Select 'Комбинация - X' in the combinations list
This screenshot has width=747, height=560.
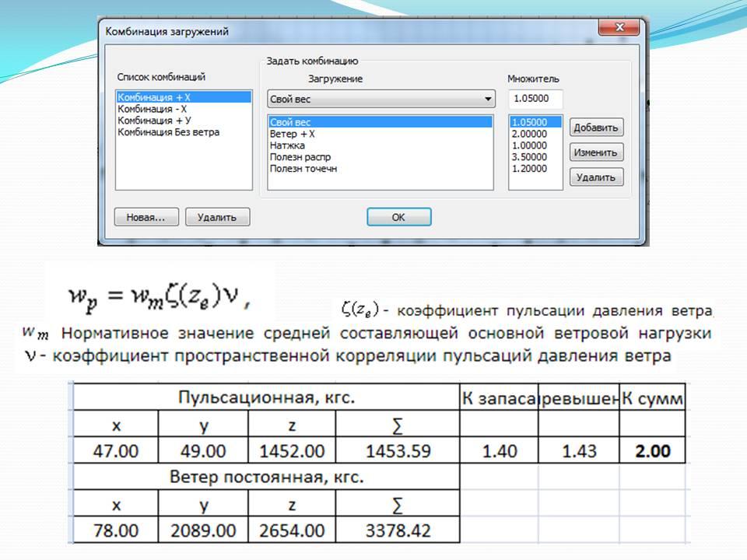(x=153, y=109)
